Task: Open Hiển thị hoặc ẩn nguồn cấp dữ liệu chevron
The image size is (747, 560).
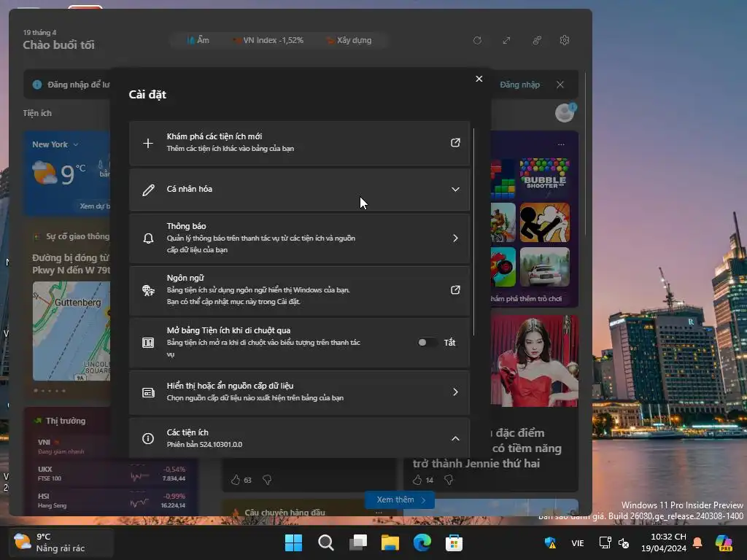Action: (x=455, y=392)
